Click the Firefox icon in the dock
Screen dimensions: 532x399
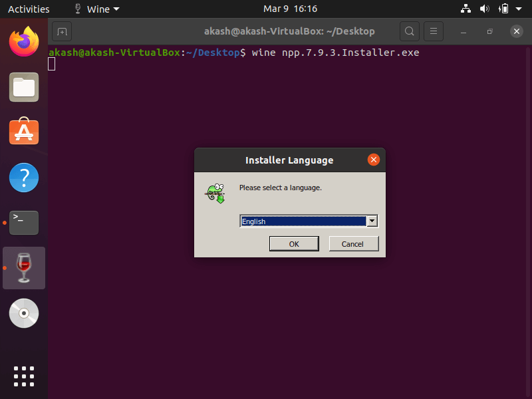pos(23,43)
